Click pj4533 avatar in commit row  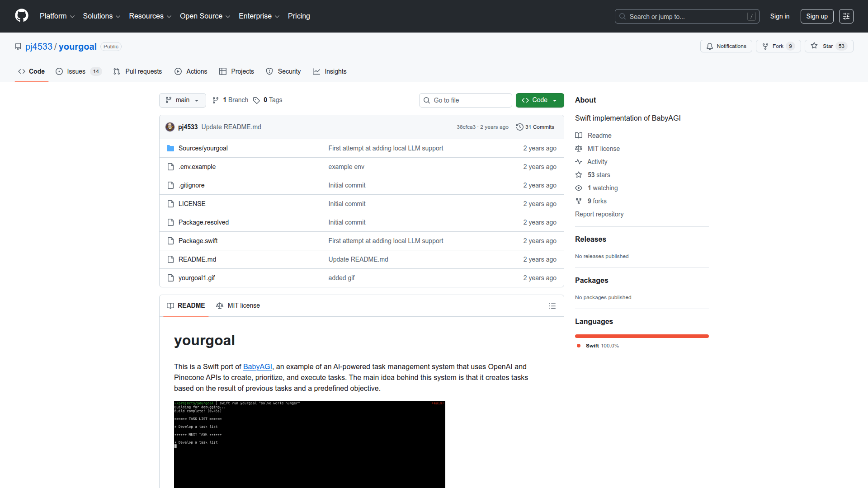tap(170, 127)
